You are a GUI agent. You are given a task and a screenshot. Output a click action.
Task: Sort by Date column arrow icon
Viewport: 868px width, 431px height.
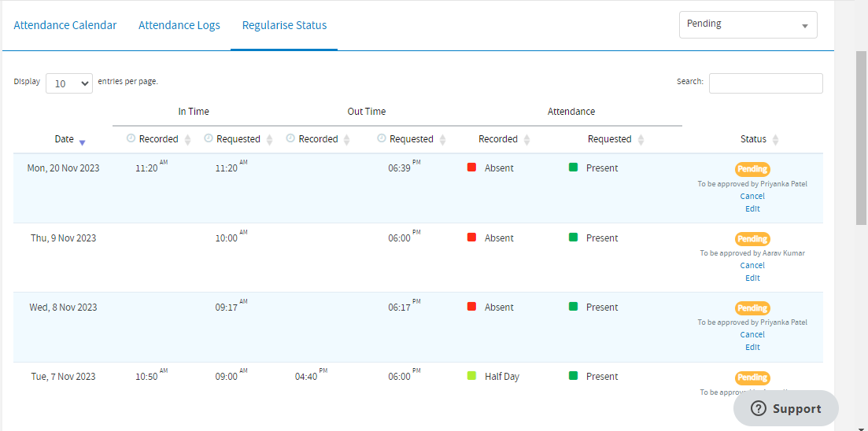(x=83, y=142)
